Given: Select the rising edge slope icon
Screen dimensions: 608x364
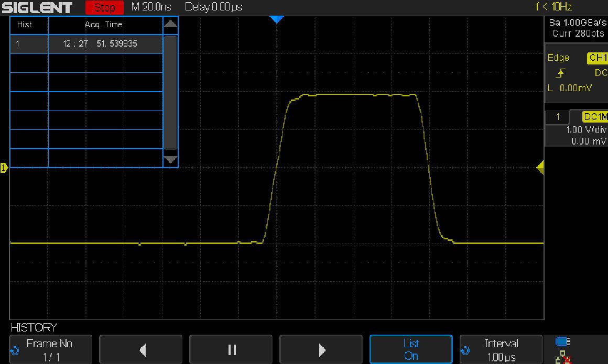Looking at the screenshot, I should 560,73.
